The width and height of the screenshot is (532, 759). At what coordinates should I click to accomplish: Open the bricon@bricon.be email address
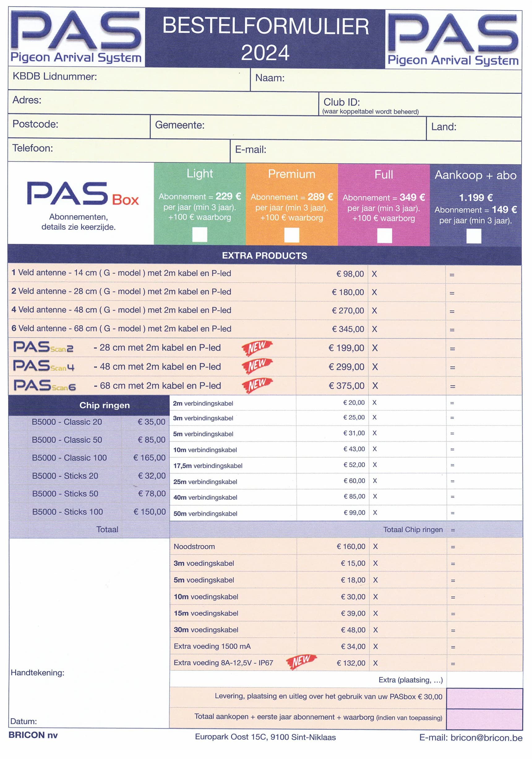486,738
